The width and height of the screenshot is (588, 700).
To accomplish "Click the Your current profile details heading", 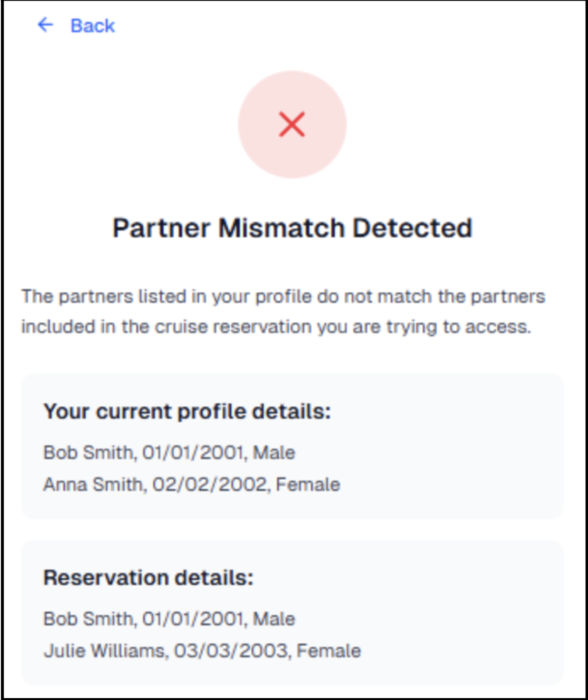I will [x=187, y=412].
